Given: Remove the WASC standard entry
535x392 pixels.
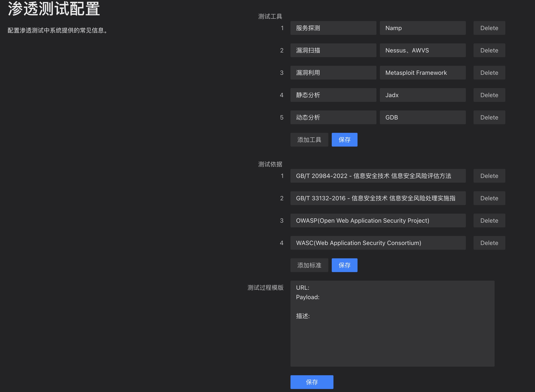Looking at the screenshot, I should point(489,243).
